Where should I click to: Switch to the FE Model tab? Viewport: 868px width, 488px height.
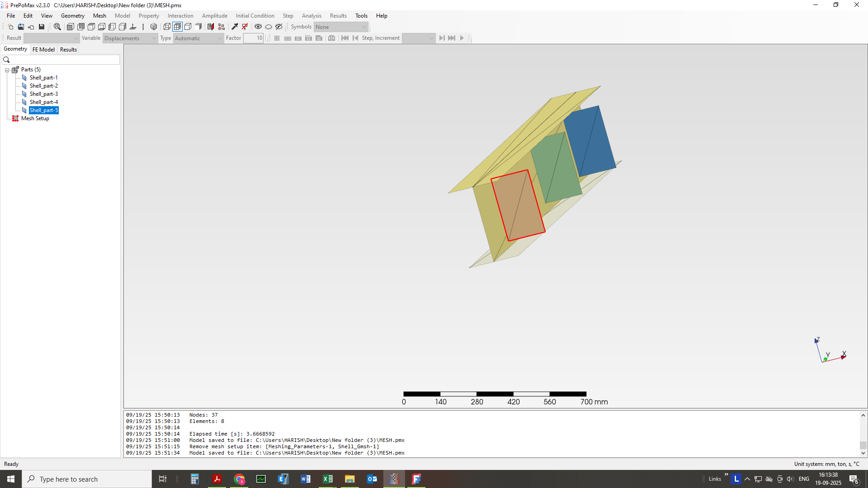43,50
